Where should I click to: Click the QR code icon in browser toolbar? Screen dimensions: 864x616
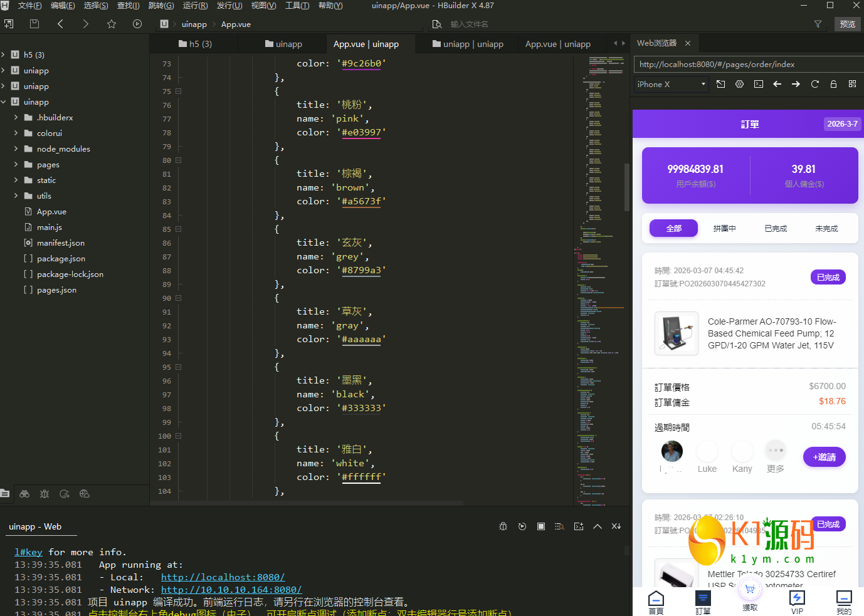click(x=852, y=84)
